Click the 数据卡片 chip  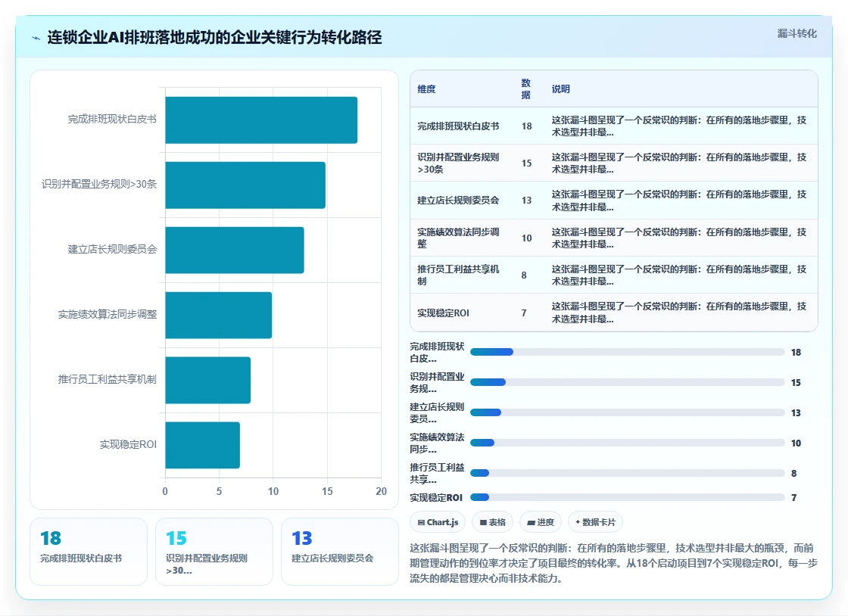coord(595,522)
